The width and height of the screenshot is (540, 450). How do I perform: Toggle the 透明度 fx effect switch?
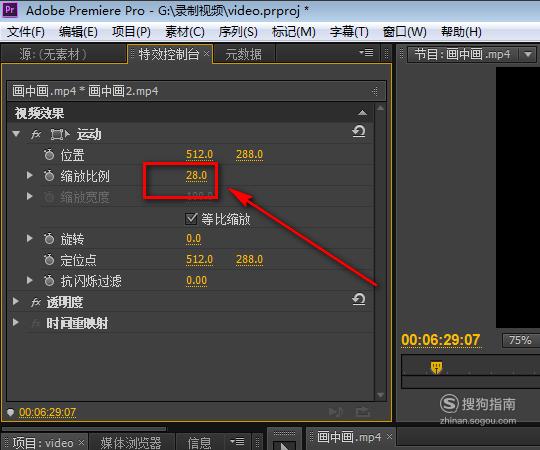(36, 302)
